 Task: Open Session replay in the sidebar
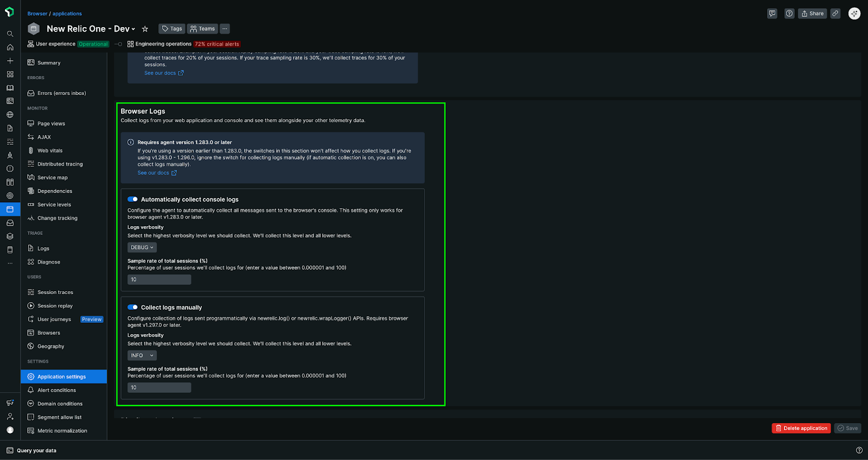click(x=55, y=306)
